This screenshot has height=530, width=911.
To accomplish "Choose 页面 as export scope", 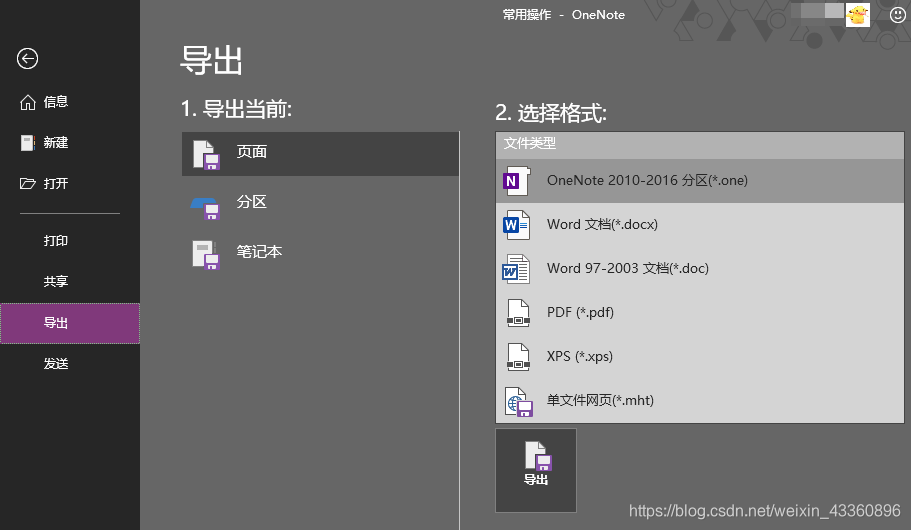I will tap(320, 153).
